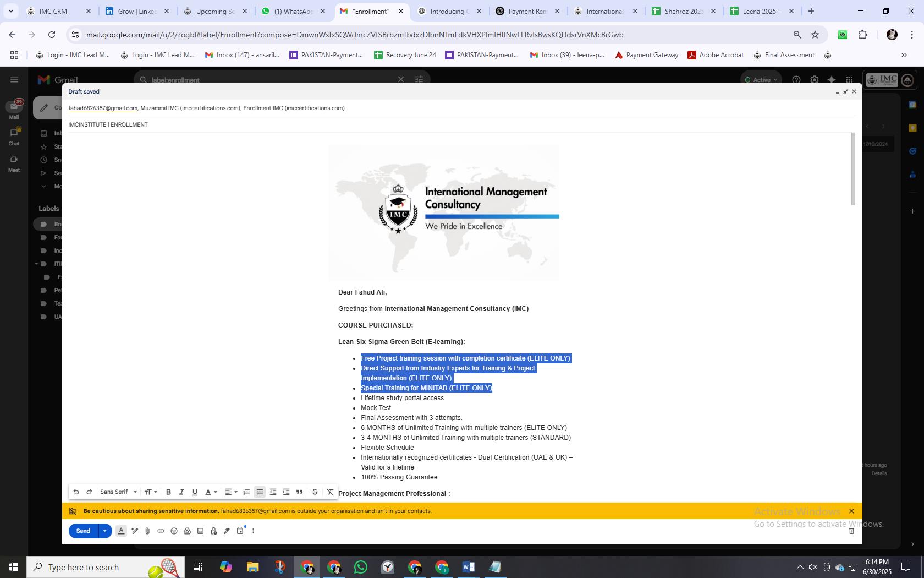The height and width of the screenshot is (578, 924).
Task: Switch to WhatsApp browser tab
Action: point(294,11)
